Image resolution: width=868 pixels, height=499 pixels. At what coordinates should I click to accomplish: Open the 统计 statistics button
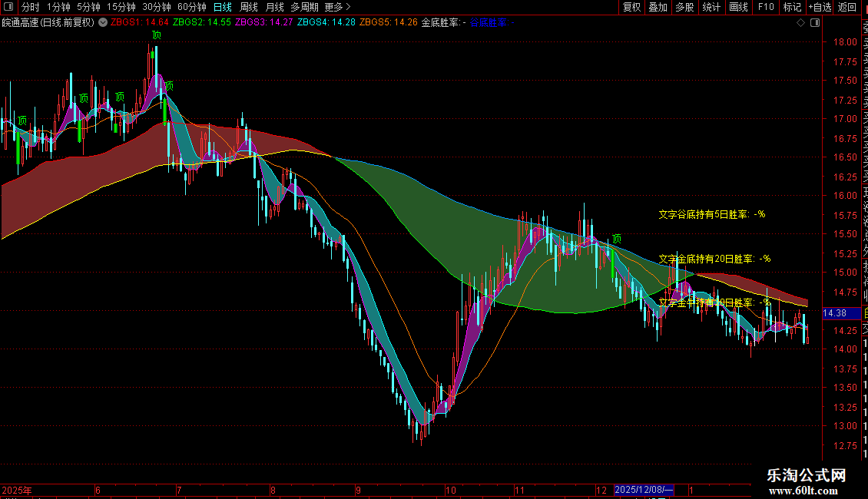[711, 7]
